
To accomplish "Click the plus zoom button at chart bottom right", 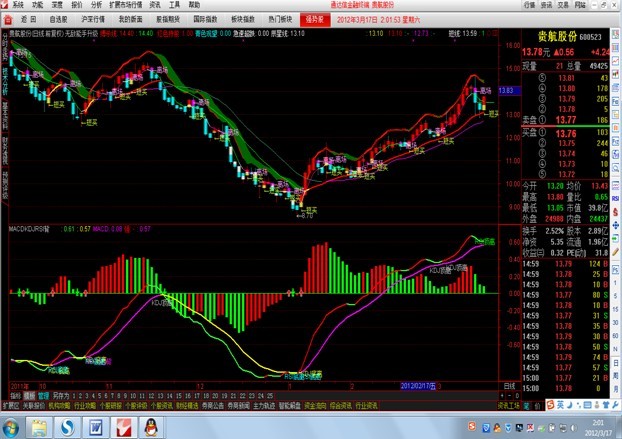I will 502,396.
